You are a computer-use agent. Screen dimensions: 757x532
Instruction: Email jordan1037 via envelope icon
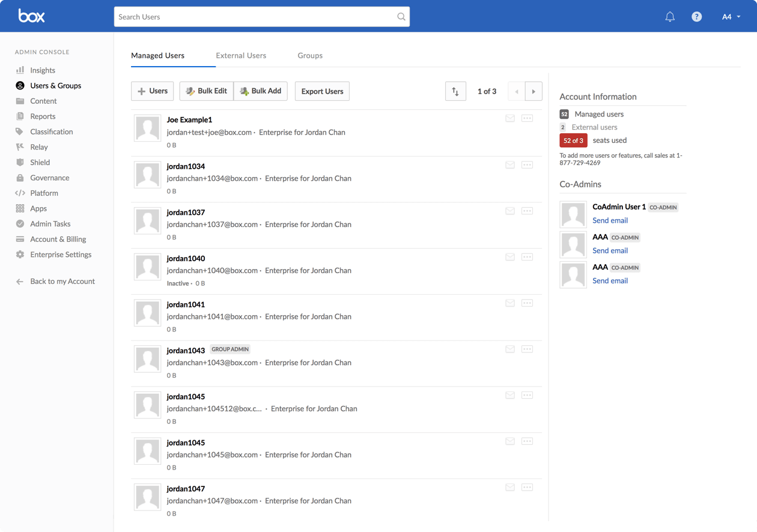(510, 211)
